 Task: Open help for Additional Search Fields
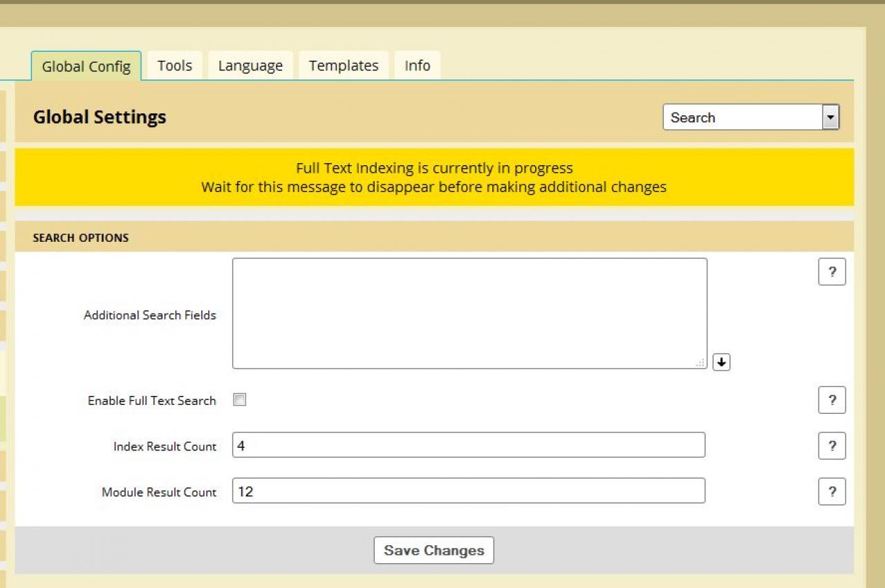click(832, 272)
